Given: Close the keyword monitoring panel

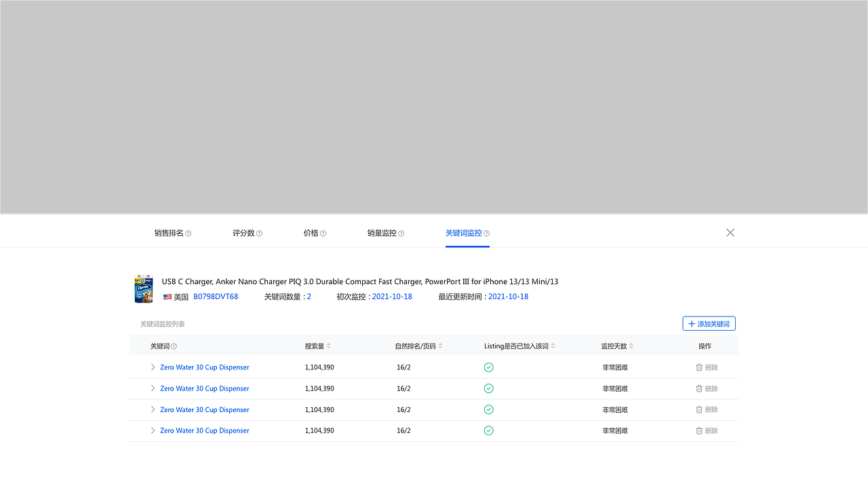Looking at the screenshot, I should tap(730, 232).
